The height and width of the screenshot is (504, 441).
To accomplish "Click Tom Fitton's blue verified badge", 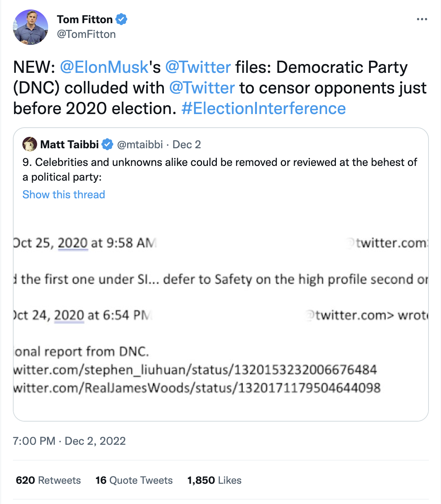I will click(122, 19).
